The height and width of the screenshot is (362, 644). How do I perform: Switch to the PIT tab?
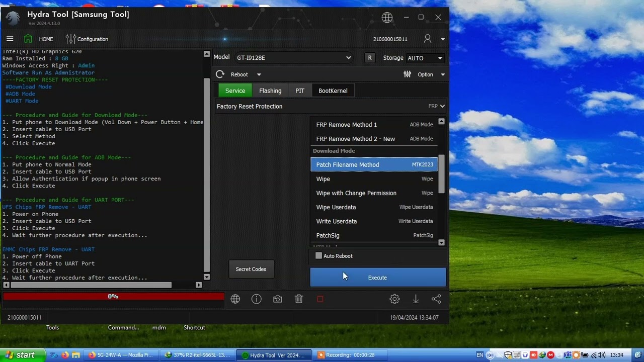(x=300, y=90)
